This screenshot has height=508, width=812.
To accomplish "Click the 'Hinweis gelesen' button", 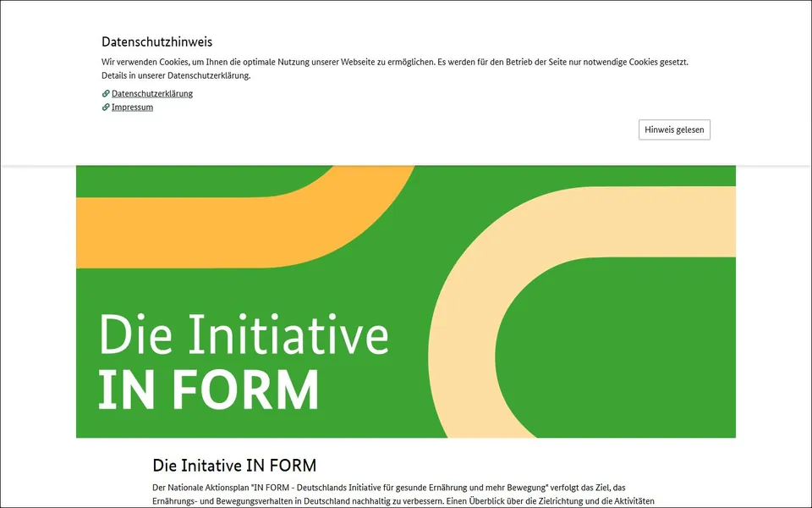I will point(674,130).
